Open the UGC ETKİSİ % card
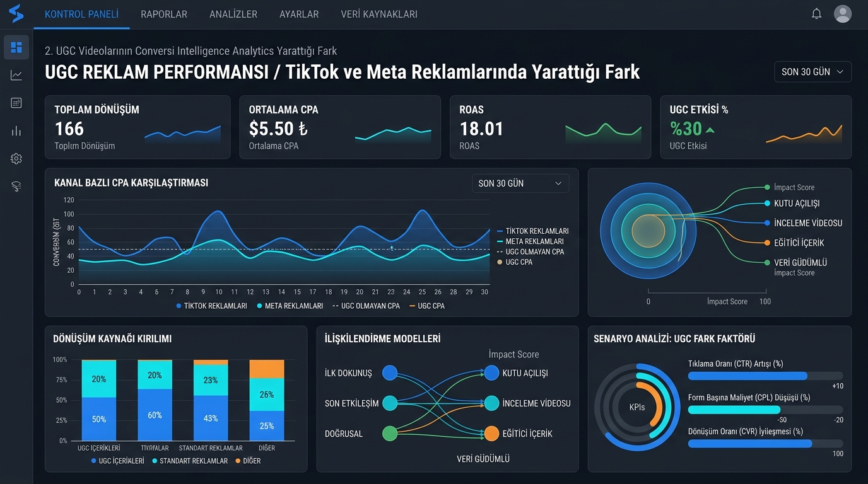This screenshot has width=868, height=484. click(756, 127)
